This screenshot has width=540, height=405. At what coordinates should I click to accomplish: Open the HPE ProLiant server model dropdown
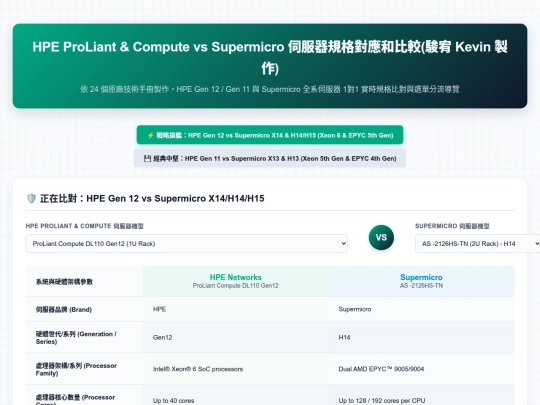186,243
